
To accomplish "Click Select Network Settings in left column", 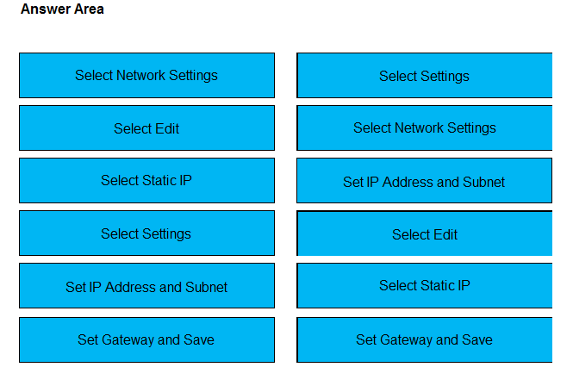I will coord(146,75).
